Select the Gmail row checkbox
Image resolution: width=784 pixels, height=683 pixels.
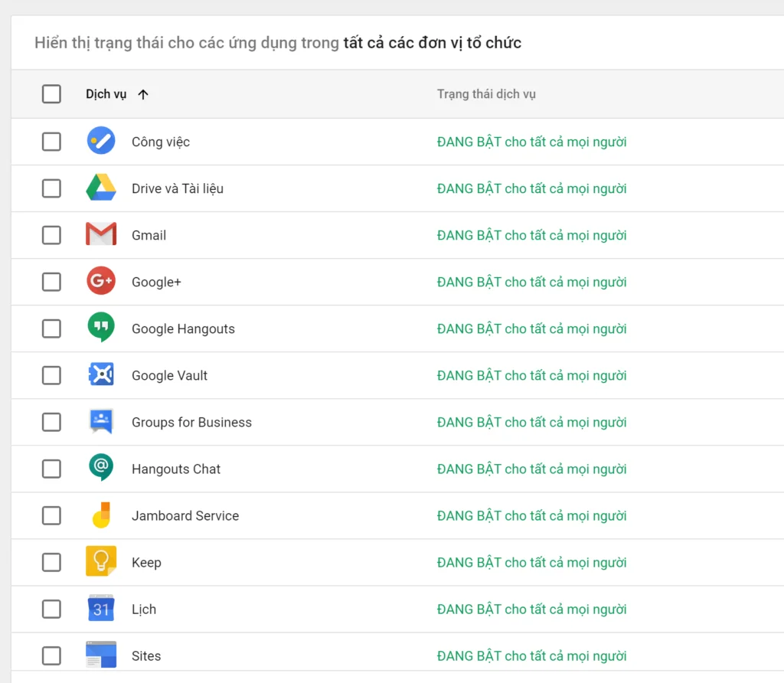[x=51, y=235]
